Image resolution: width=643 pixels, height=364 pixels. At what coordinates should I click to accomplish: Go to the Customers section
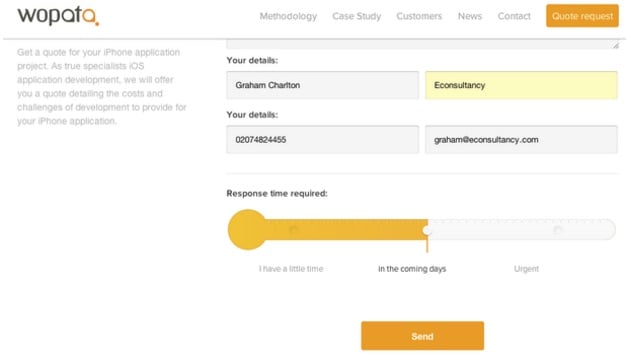coord(419,16)
